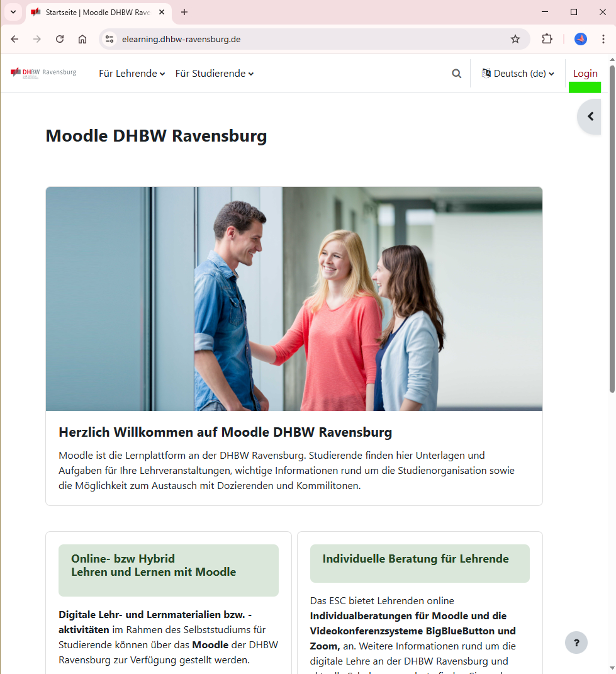Screen dimensions: 616x674
Task: Reload the page with the refresh icon
Action: [x=60, y=39]
